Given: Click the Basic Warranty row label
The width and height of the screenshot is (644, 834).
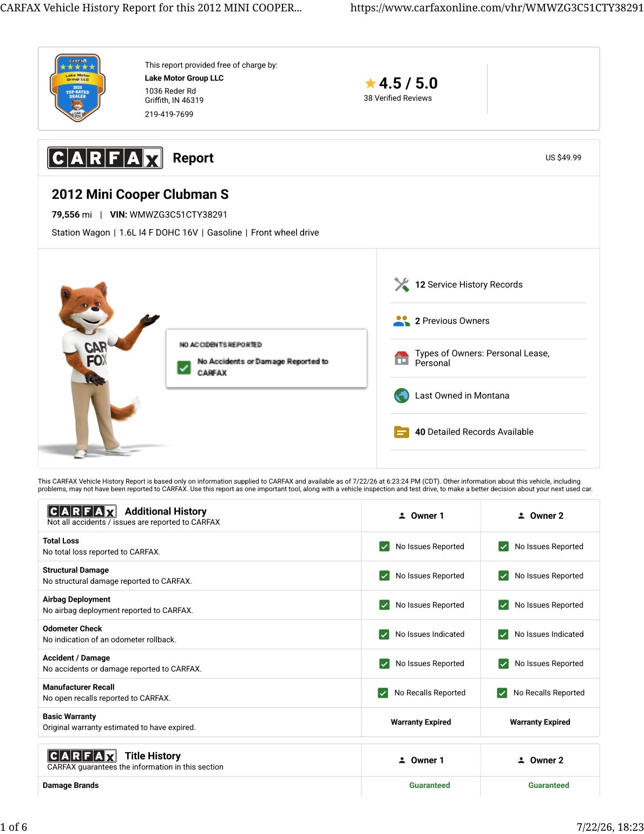Looking at the screenshot, I should pos(69,716).
